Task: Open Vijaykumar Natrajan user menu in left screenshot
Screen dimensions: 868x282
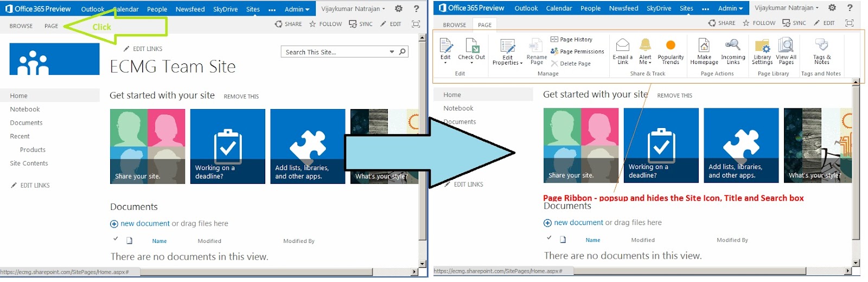Action: (353, 9)
